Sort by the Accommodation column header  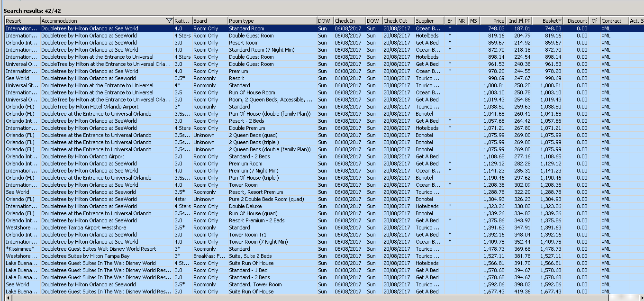[x=107, y=21]
